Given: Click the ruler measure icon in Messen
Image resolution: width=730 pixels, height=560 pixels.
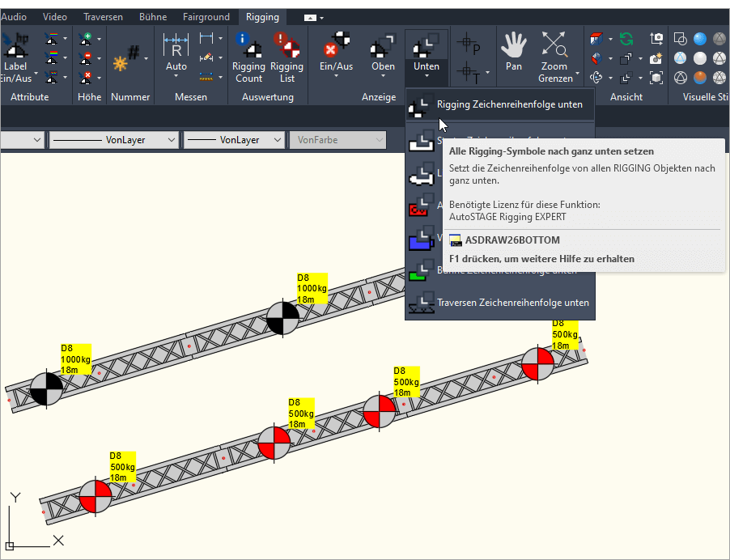Looking at the screenshot, I should (206, 77).
